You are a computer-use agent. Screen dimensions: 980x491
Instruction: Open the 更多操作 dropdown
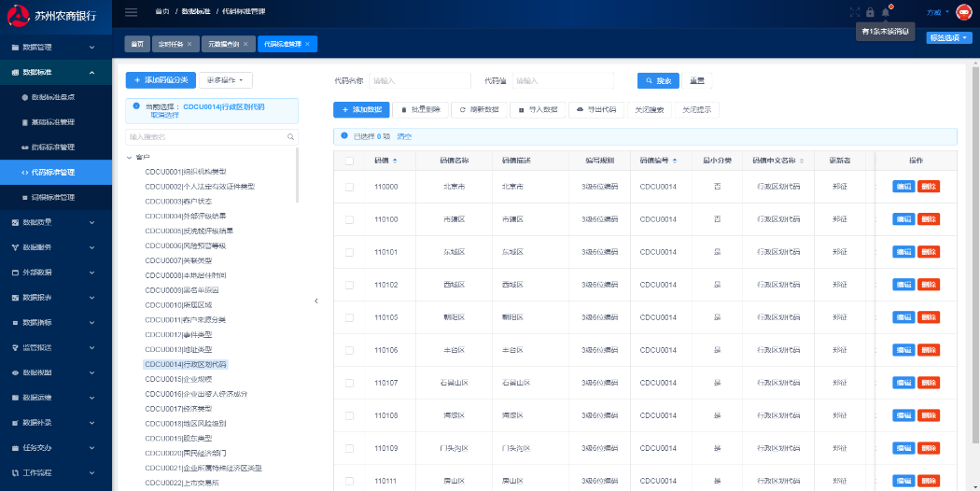pyautogui.click(x=226, y=80)
